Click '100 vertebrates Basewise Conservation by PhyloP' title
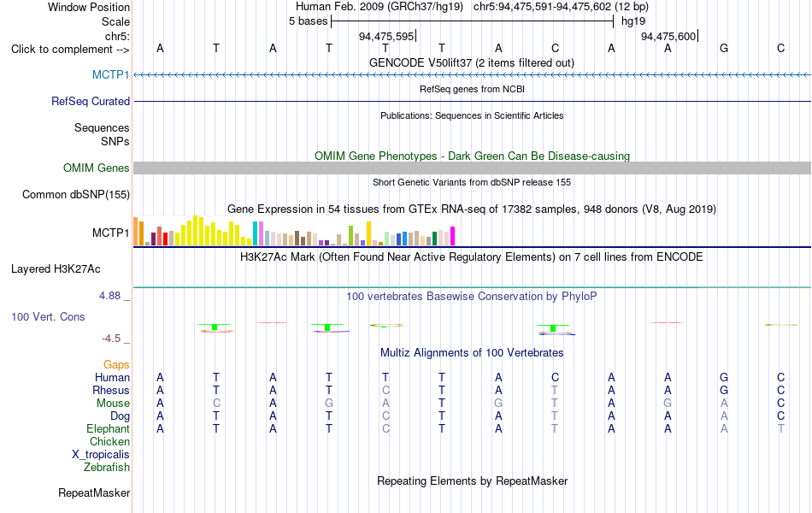Screen dimensions: 812x513 [x=472, y=297]
